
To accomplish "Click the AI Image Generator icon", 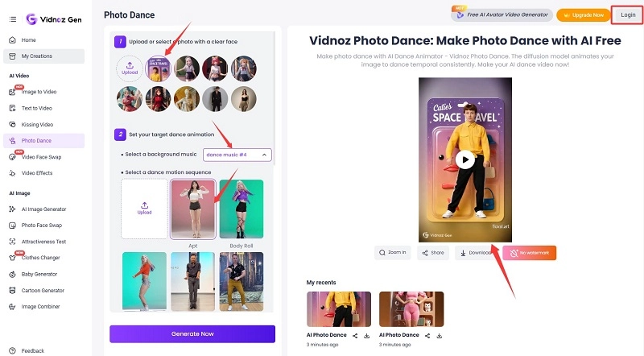I will tap(12, 209).
